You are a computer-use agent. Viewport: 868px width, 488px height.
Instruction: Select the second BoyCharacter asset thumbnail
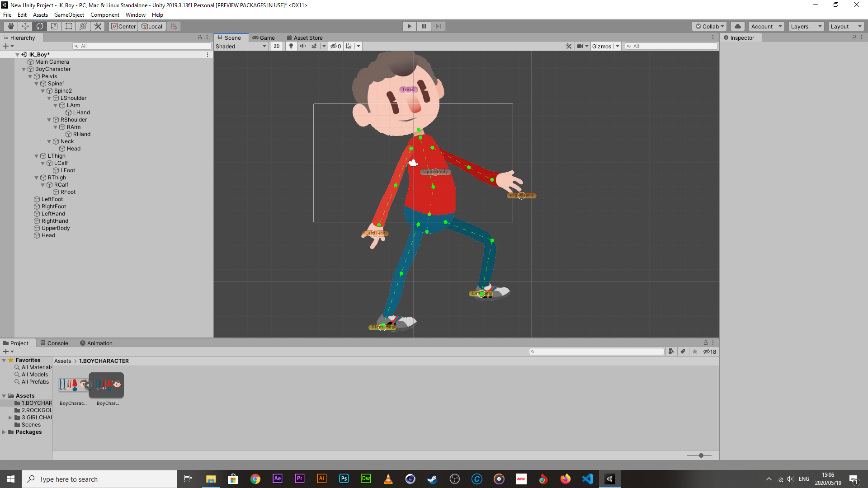(107, 385)
